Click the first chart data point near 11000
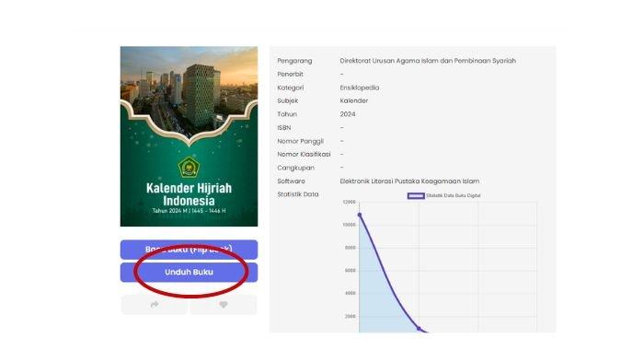The image size is (644, 362). pos(360,215)
